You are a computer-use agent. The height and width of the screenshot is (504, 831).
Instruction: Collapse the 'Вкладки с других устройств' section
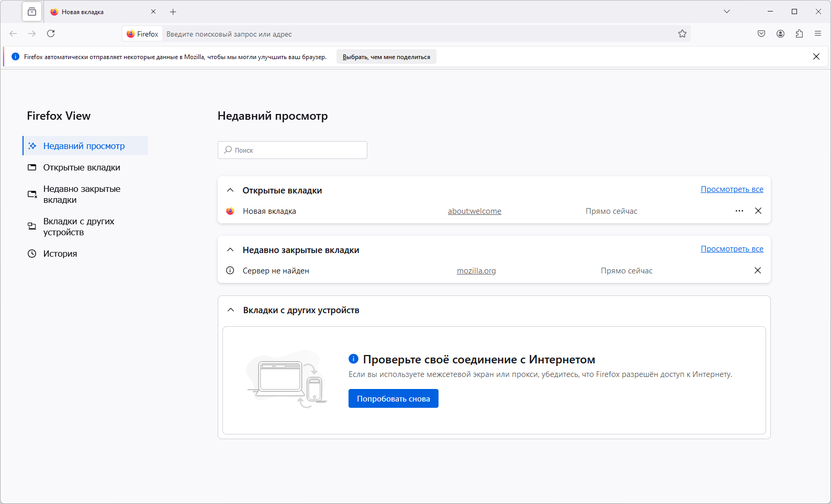click(231, 310)
